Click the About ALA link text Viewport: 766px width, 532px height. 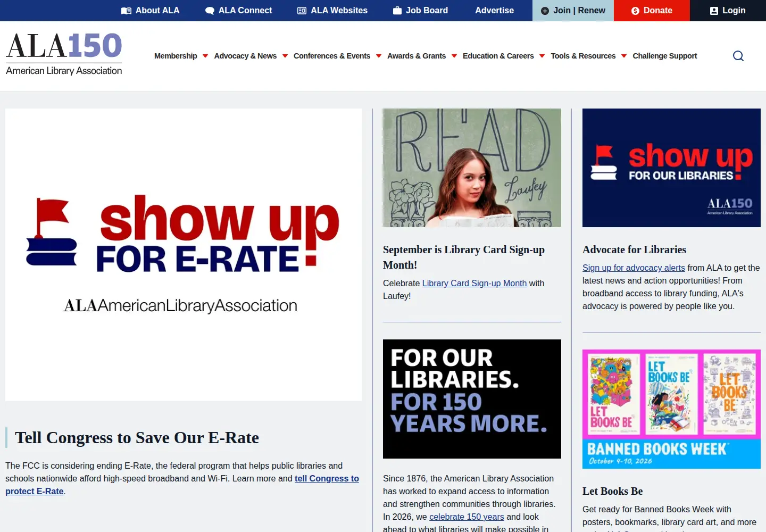[x=157, y=11]
